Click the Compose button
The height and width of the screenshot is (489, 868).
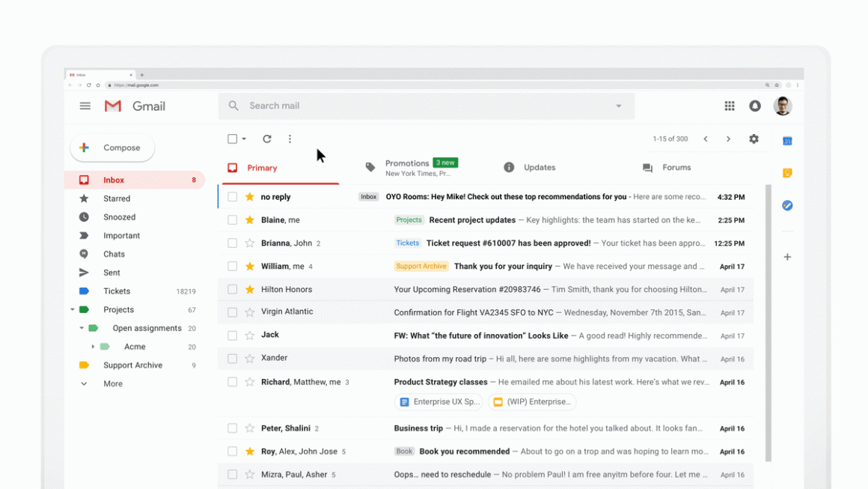click(111, 148)
